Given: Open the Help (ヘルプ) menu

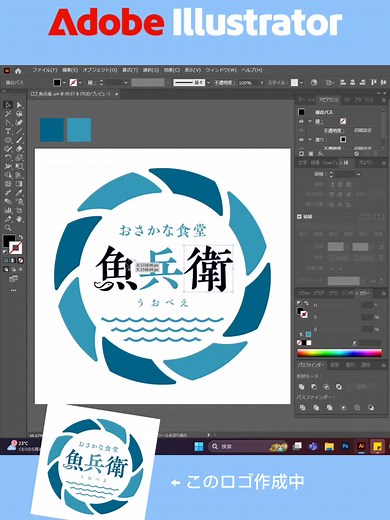Looking at the screenshot, I should coord(252,70).
